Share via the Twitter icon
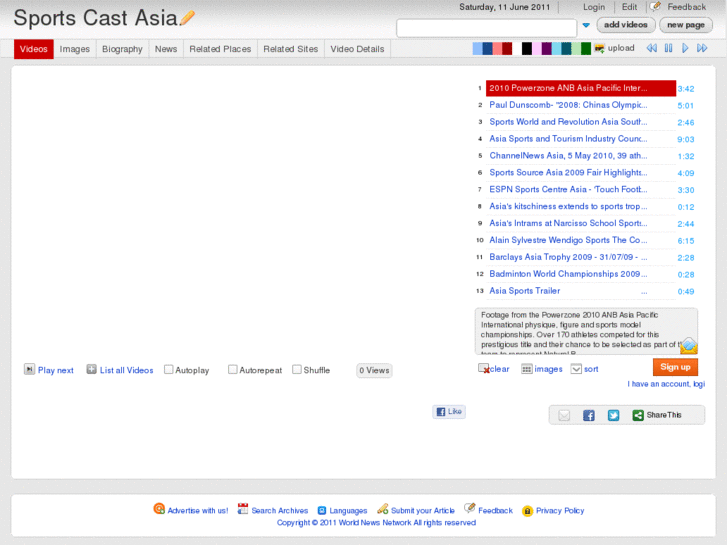Image resolution: width=727 pixels, height=545 pixels. click(x=613, y=415)
